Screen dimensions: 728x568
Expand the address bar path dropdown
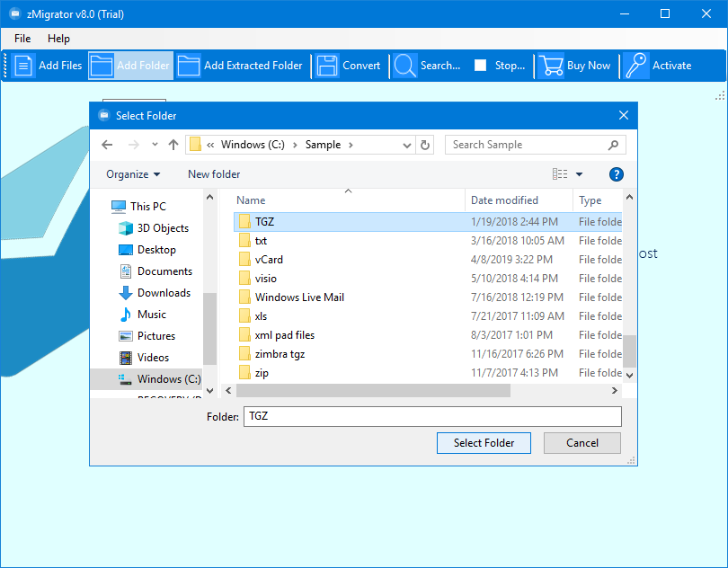[407, 146]
